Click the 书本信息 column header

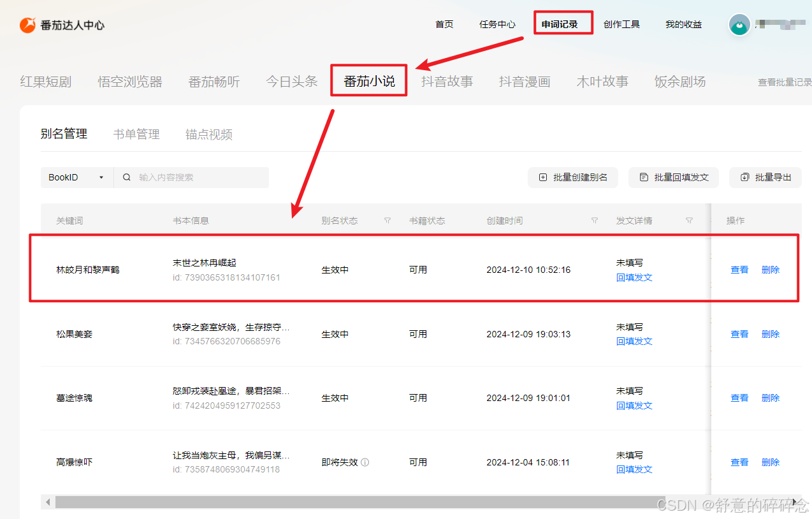click(x=191, y=221)
